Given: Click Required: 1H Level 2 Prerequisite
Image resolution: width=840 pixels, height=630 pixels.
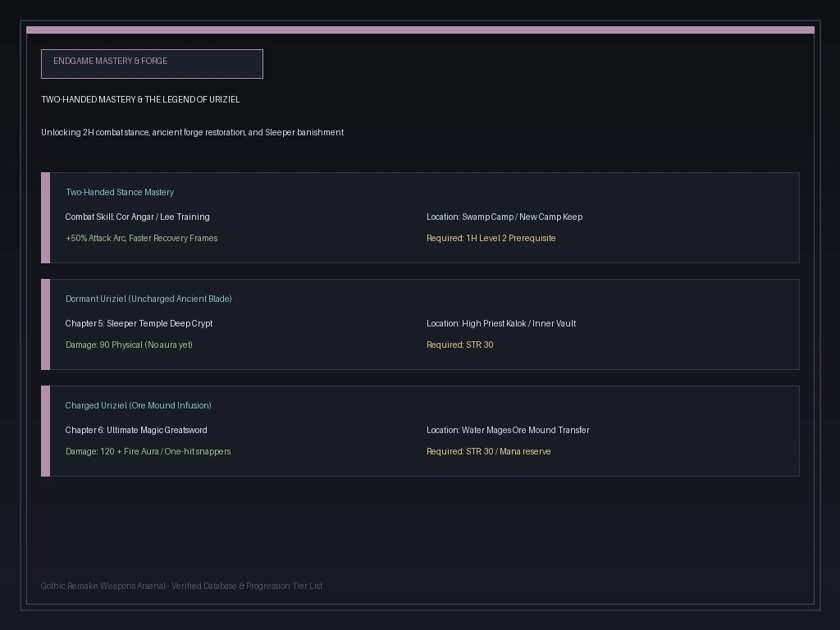Looking at the screenshot, I should (491, 239).
